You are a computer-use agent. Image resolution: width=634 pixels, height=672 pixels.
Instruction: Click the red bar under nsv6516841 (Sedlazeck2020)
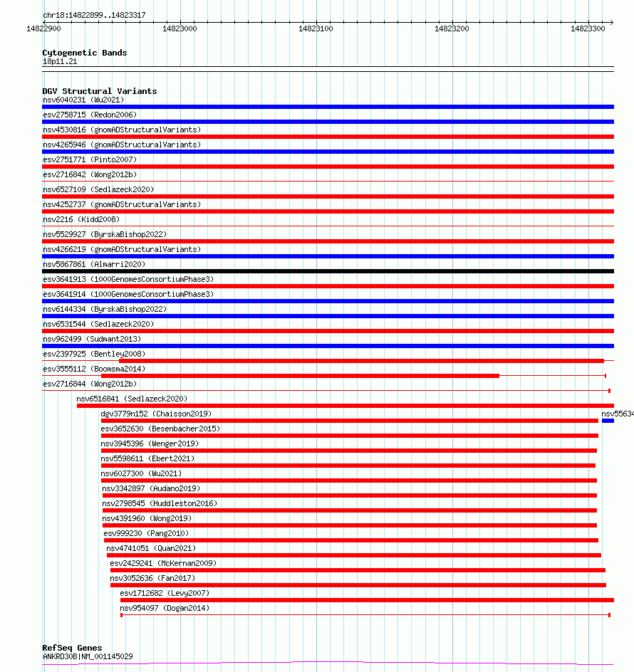point(345,406)
